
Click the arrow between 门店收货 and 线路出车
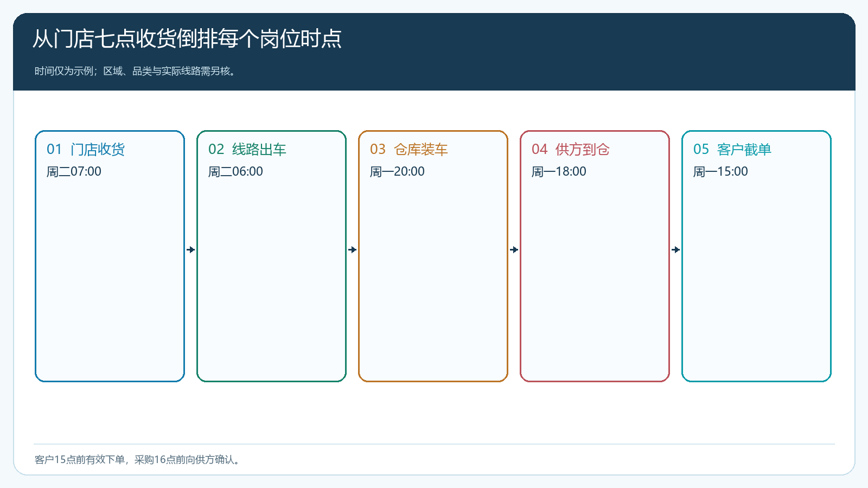[191, 250]
